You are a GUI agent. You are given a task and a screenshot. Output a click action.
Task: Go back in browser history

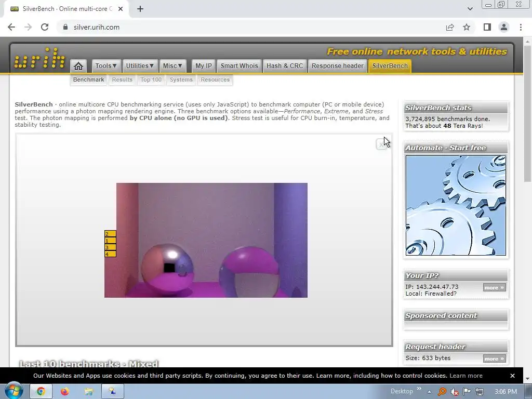click(11, 27)
